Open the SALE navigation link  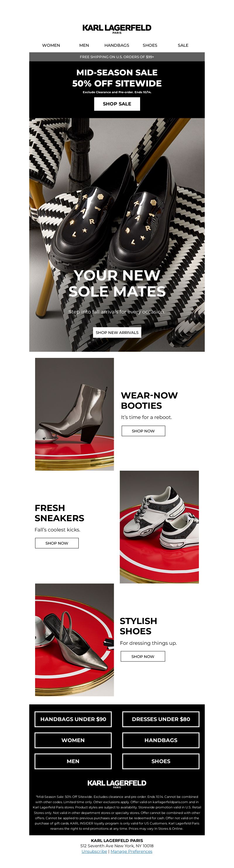click(x=183, y=45)
